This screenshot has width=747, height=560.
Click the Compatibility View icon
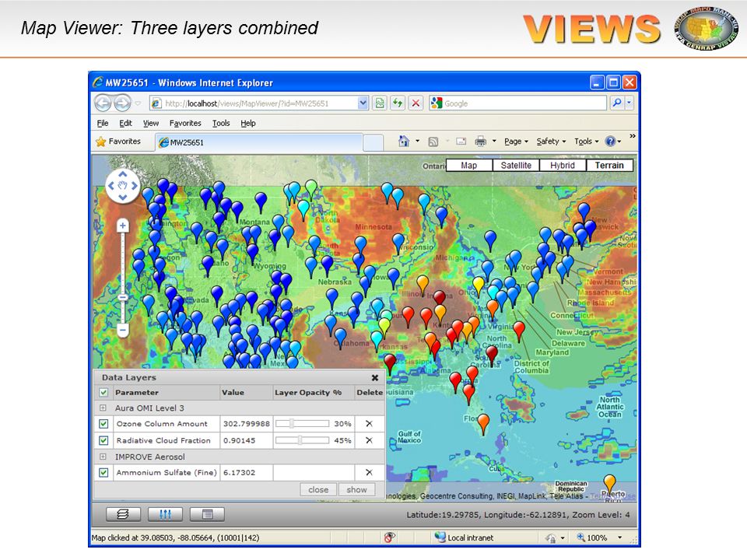click(x=380, y=103)
